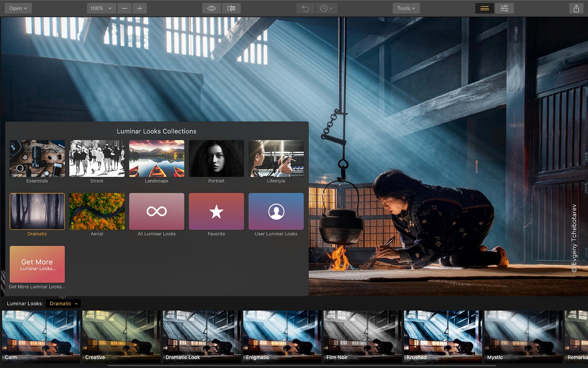588x368 pixels.
Task: Open All Luminar Looks infinity tile
Action: click(157, 211)
